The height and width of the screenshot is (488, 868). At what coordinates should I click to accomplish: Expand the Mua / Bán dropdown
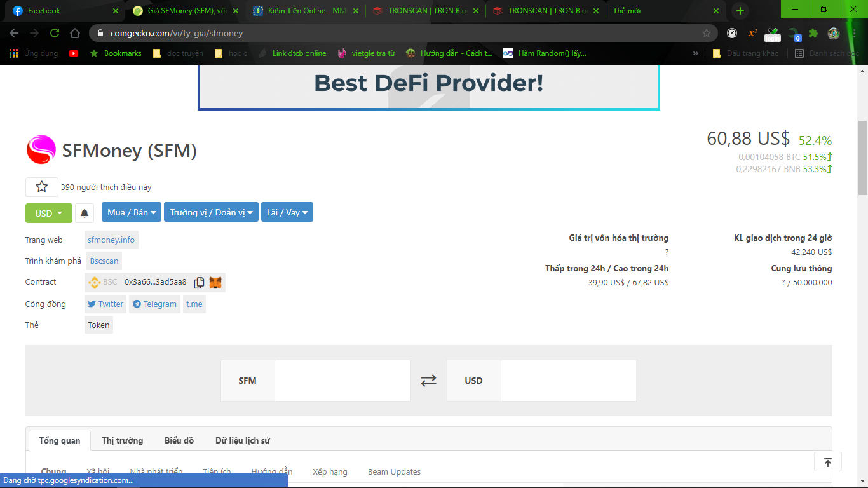click(x=132, y=212)
